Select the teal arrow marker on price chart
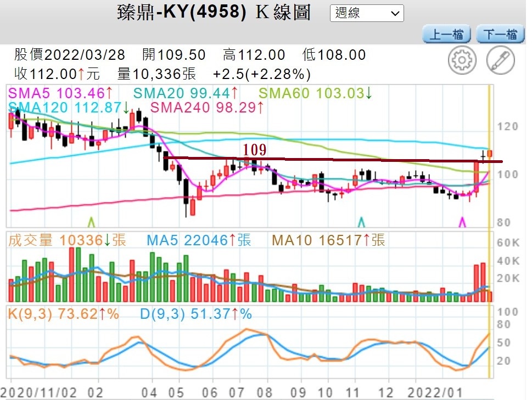 (361, 222)
